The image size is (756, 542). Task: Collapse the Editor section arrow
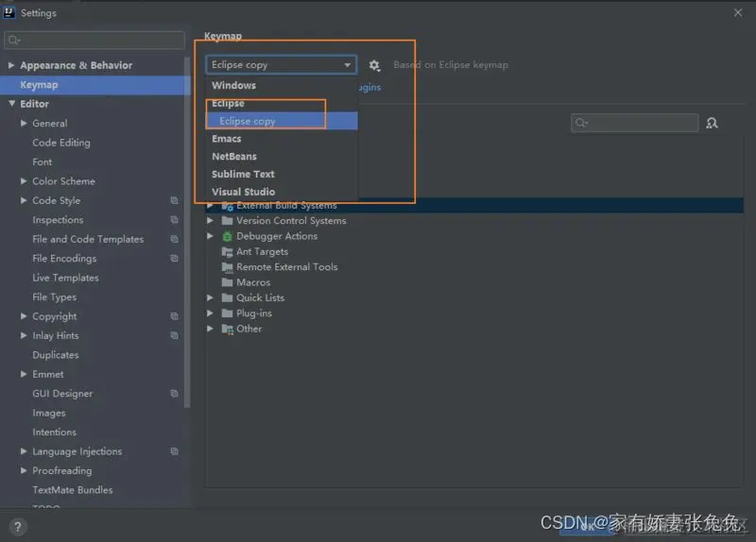(x=11, y=104)
